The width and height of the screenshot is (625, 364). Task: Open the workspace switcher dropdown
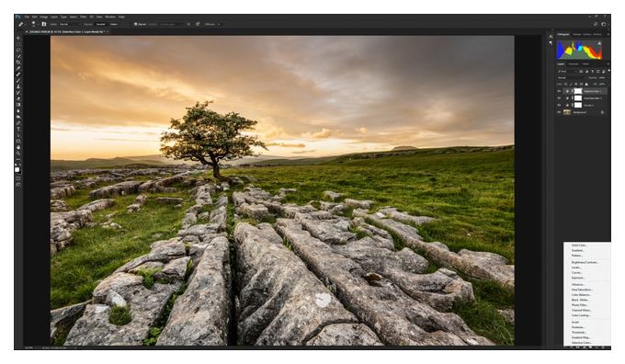click(604, 24)
